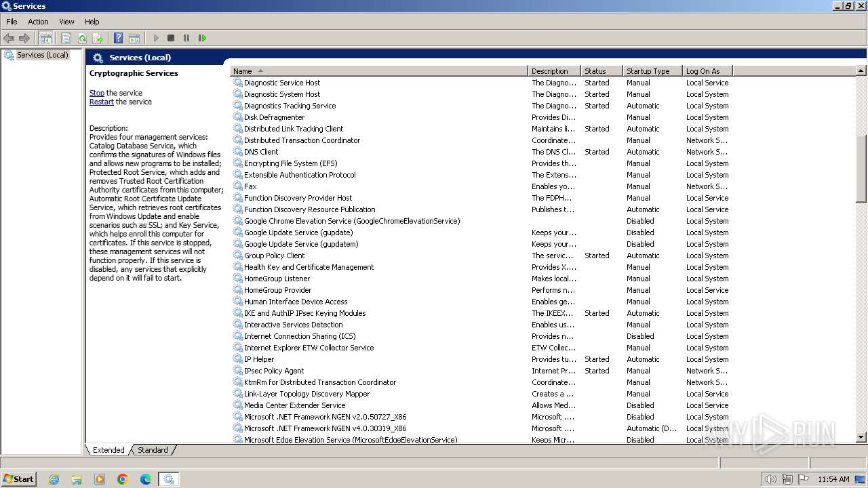The height and width of the screenshot is (488, 868).
Task: Sort by the Log On As column header
Action: coord(707,71)
